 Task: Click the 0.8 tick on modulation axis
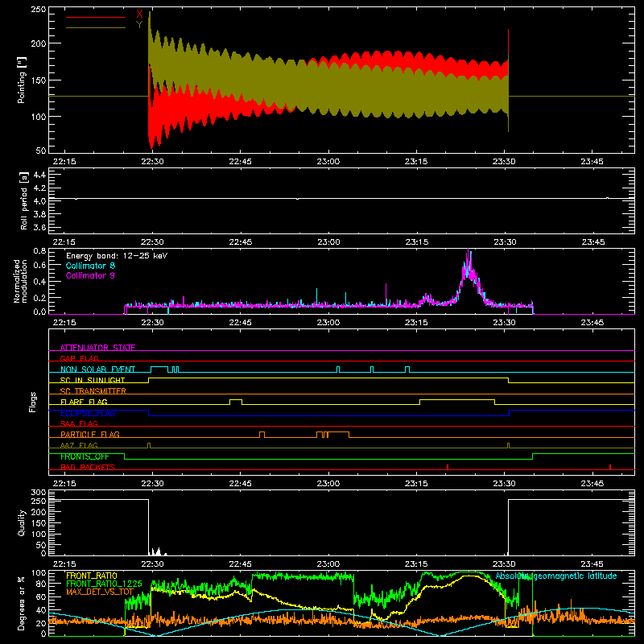coord(39,250)
